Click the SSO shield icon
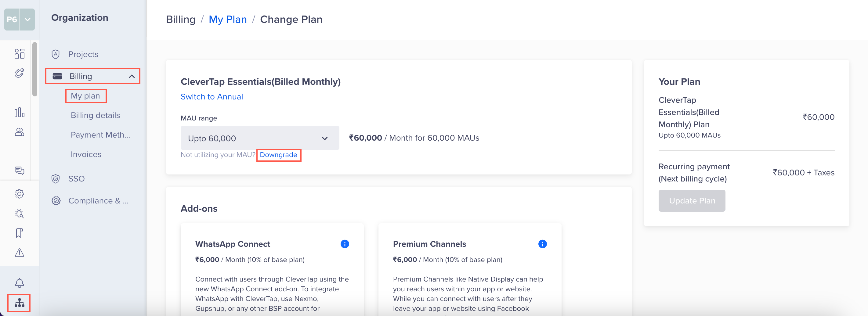 pos(56,178)
